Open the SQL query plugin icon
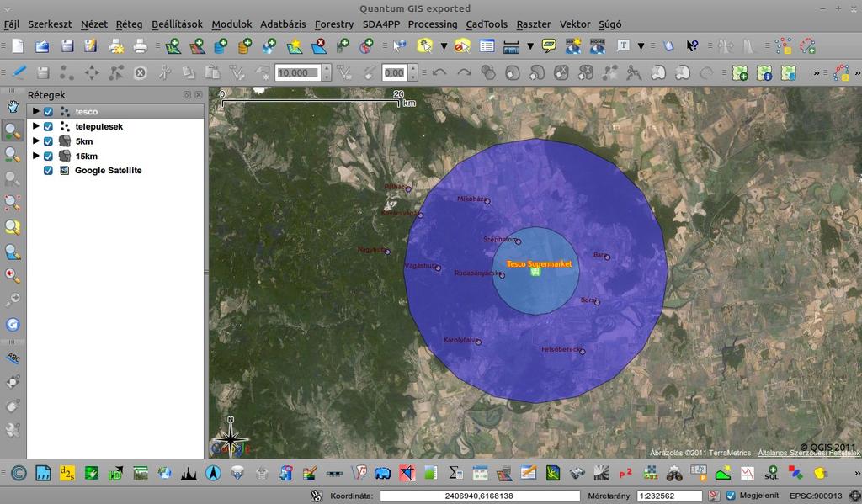Screen dimensions: 862x504 [771, 473]
